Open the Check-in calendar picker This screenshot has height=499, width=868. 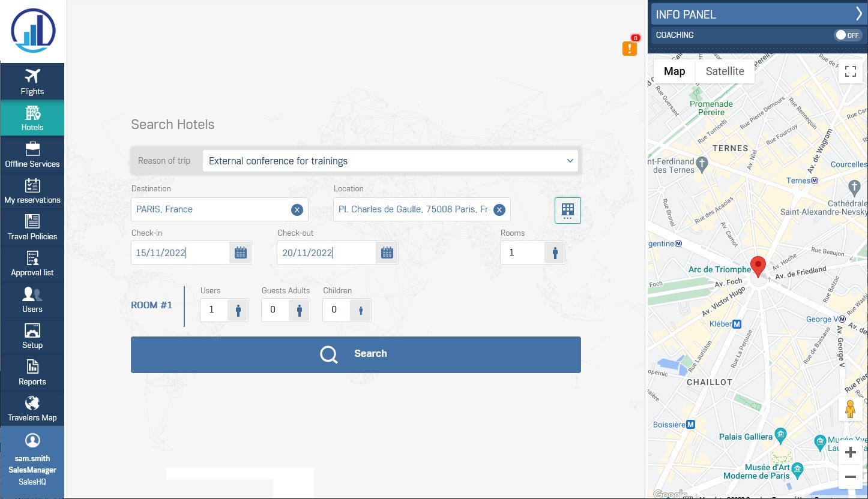click(x=241, y=253)
